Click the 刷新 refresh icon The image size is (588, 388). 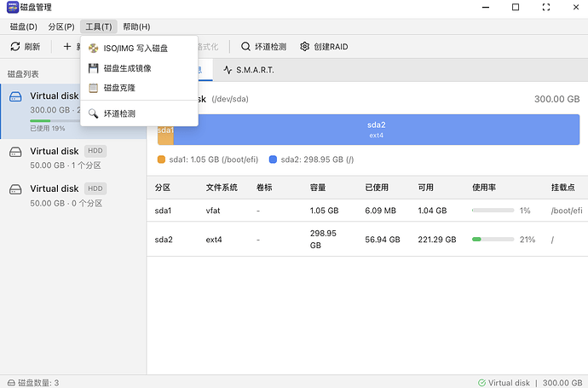coord(15,47)
